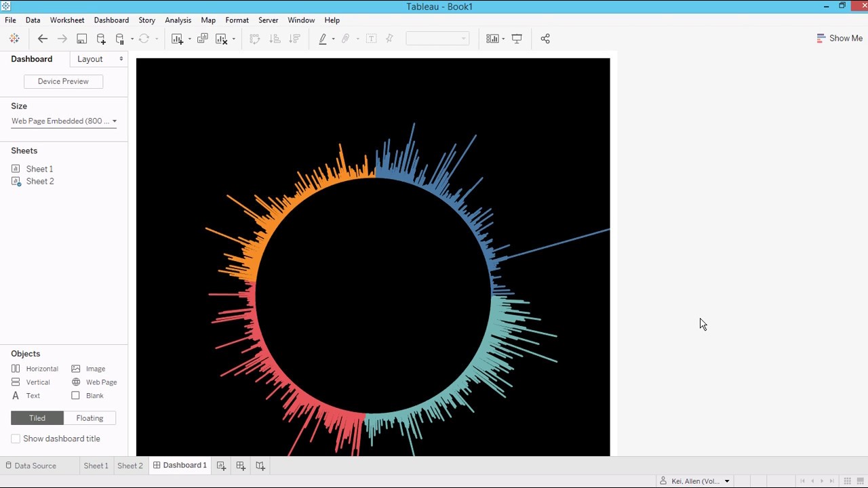Click the Sort Ascending icon
This screenshot has width=868, height=488.
coord(275,39)
